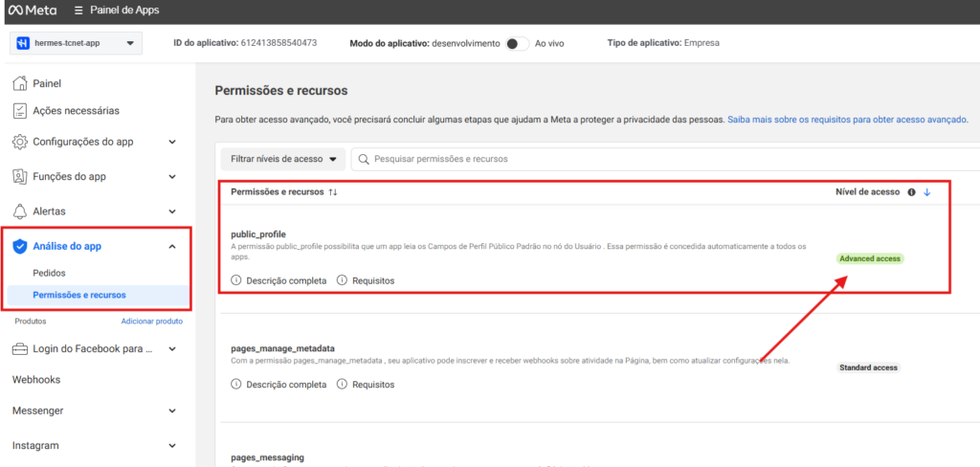Screen dimensions: 980x467
Task: Click the Tipo de aplicativo: Empresa text
Action: pos(663,43)
